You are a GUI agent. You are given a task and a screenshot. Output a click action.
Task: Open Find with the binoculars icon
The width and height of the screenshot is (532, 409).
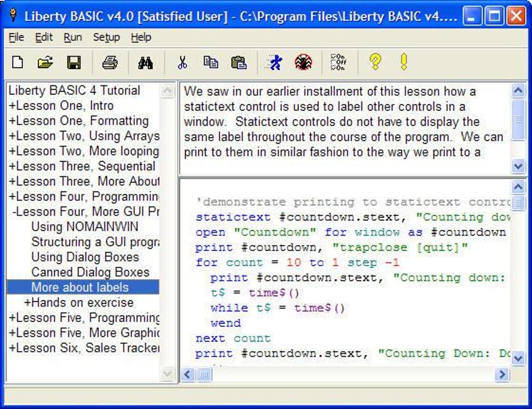146,63
